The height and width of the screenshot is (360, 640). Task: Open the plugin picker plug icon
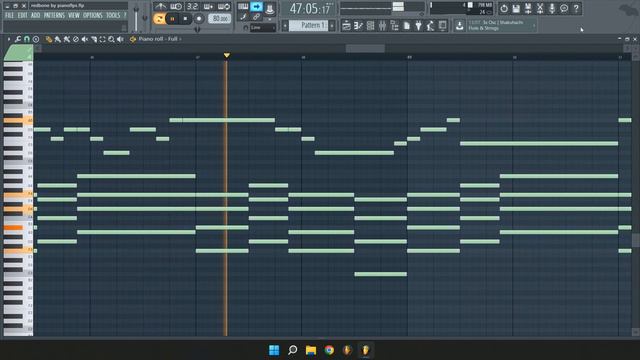(418, 26)
